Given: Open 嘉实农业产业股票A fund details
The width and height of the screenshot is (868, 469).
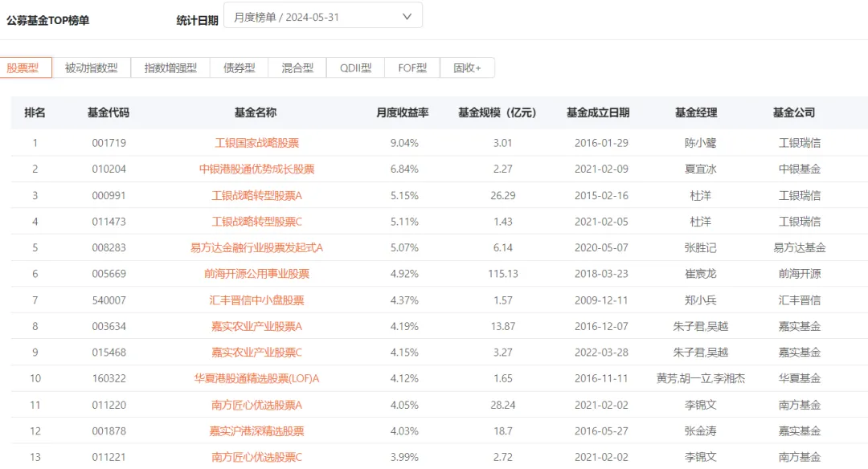Looking at the screenshot, I should (x=259, y=325).
